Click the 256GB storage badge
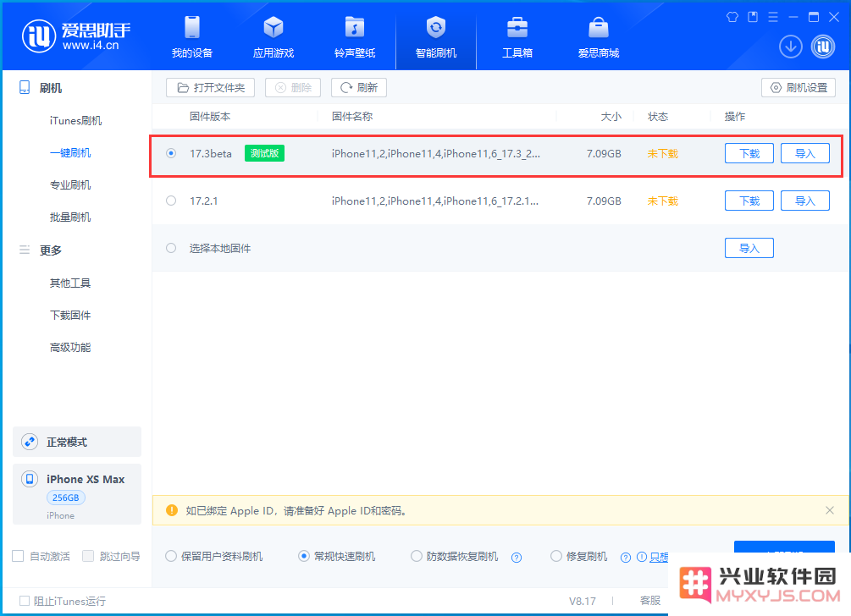Image resolution: width=851 pixels, height=616 pixels. click(66, 498)
